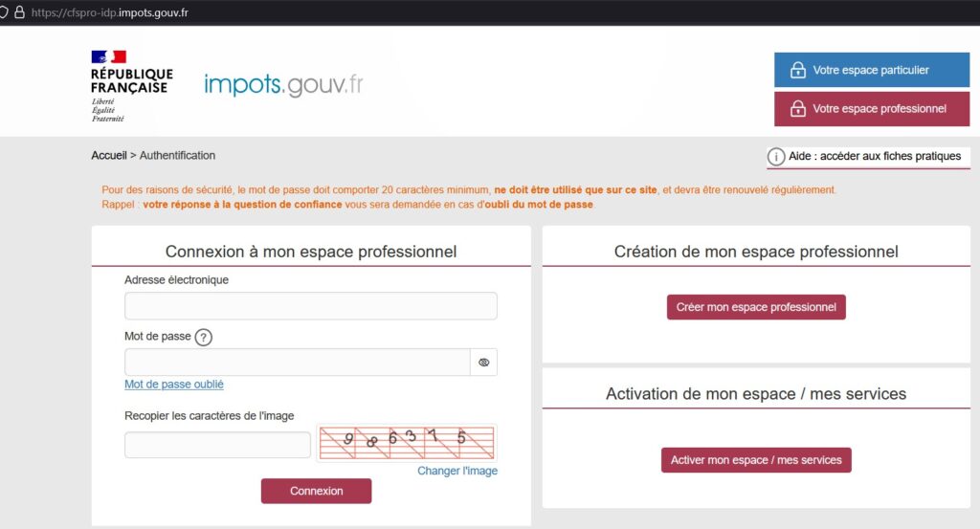Click the padlock icon on the professionnel button
The image size is (980, 529).
797,108
